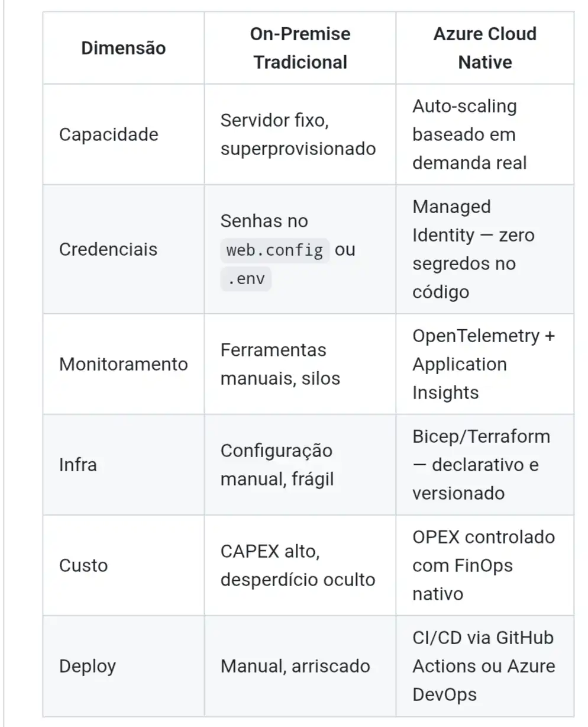Click the "Bicep/Terraform" cell text
The image size is (588, 727).
pos(481,437)
